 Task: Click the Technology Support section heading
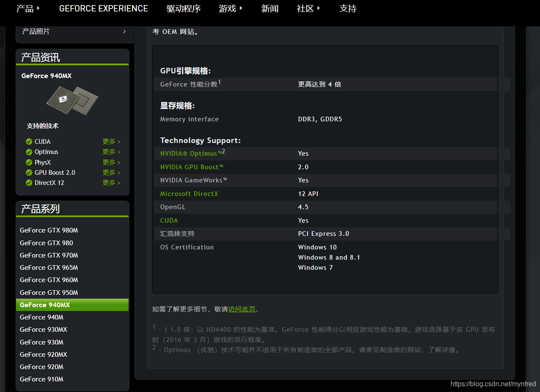[x=200, y=140]
